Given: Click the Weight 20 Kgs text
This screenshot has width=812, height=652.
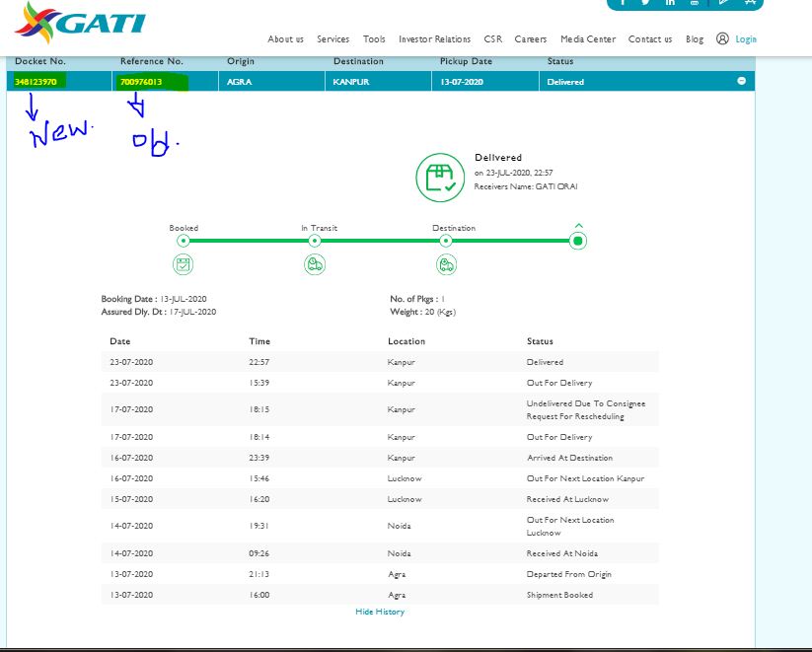Looking at the screenshot, I should coord(423,312).
